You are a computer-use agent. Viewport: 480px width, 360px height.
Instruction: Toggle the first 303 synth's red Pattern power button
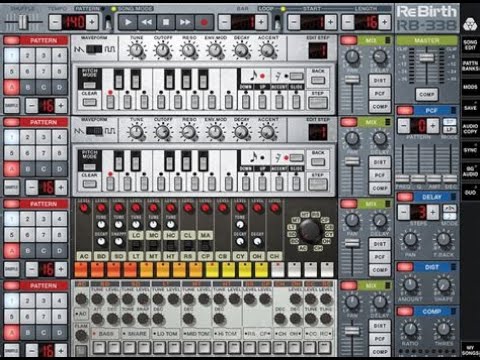(x=12, y=41)
